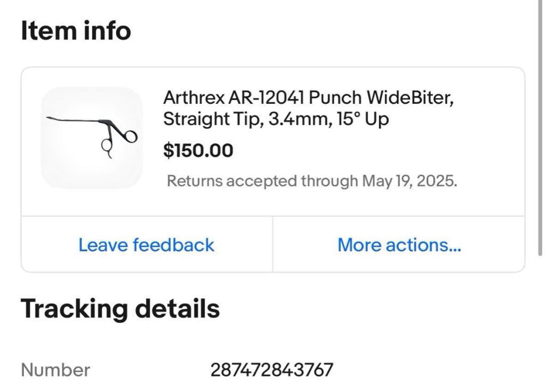Click the 15° Up text in the title
Viewport: 546px width, 392px height.
click(363, 119)
